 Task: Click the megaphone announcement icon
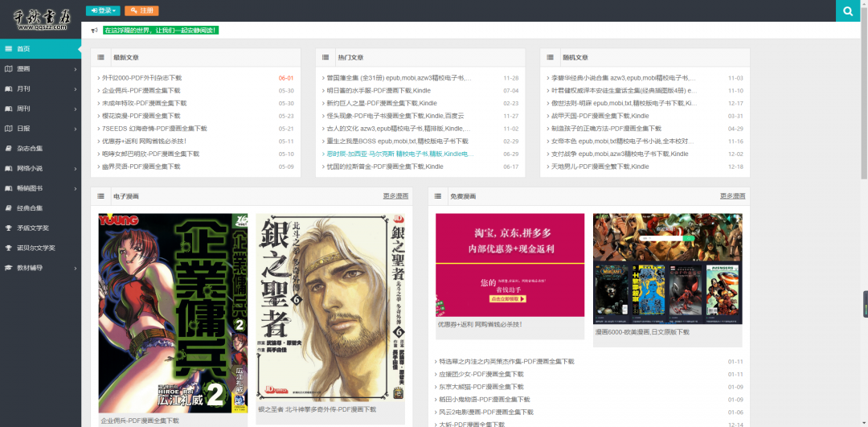[95, 30]
